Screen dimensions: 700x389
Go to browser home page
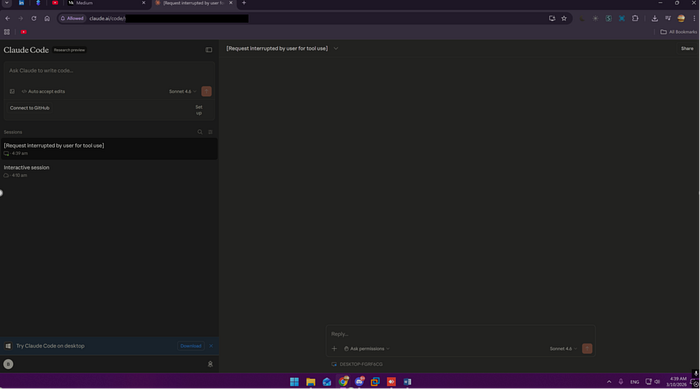point(47,18)
